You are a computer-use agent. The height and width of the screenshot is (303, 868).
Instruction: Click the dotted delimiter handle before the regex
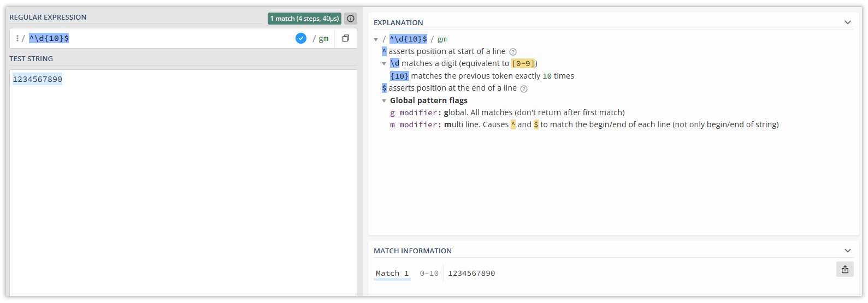coord(17,38)
